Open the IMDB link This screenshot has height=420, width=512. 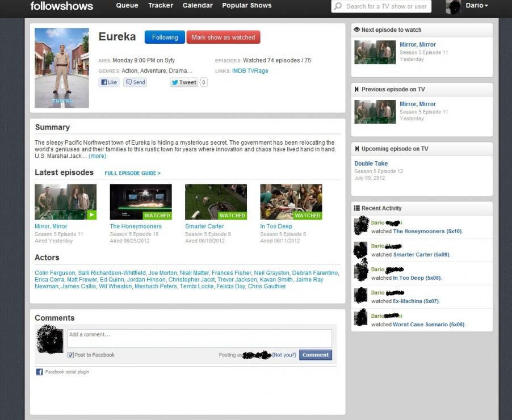[239, 71]
